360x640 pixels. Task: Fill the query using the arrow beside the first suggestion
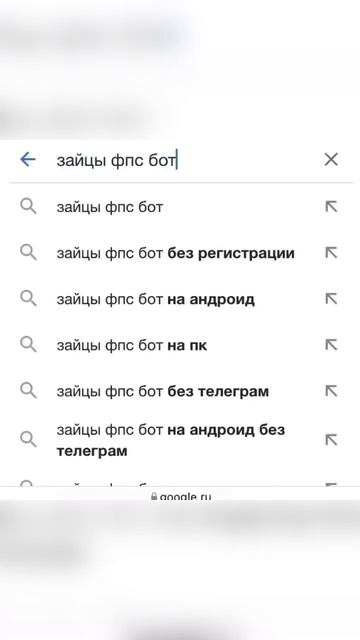[x=331, y=207]
